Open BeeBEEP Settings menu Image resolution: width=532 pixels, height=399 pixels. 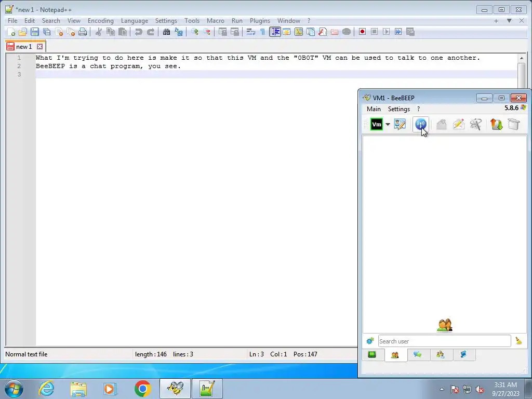pyautogui.click(x=399, y=109)
